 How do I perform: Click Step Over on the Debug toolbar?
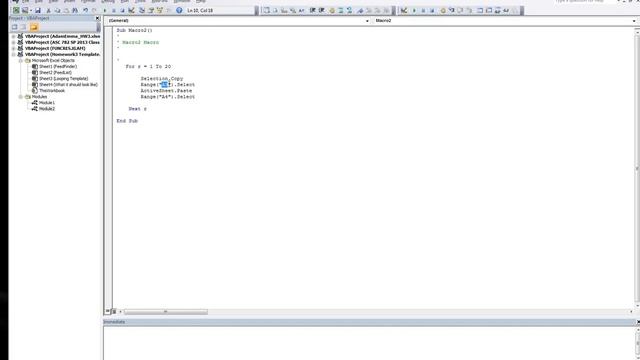[x=460, y=10]
